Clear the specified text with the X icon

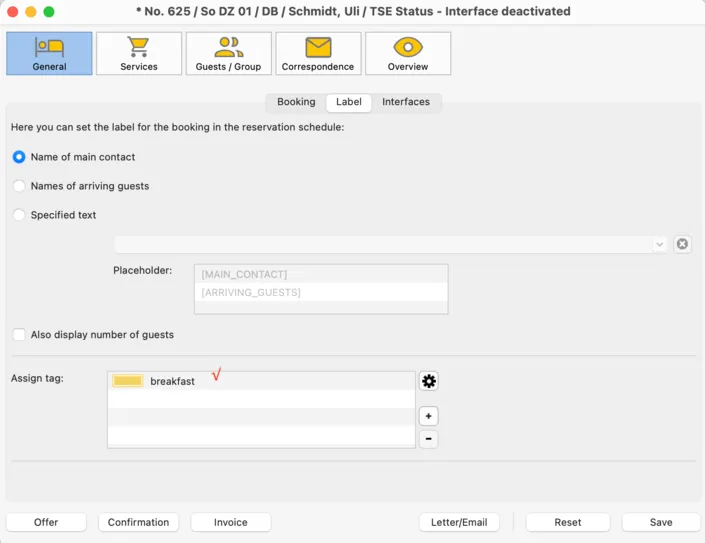(x=682, y=244)
